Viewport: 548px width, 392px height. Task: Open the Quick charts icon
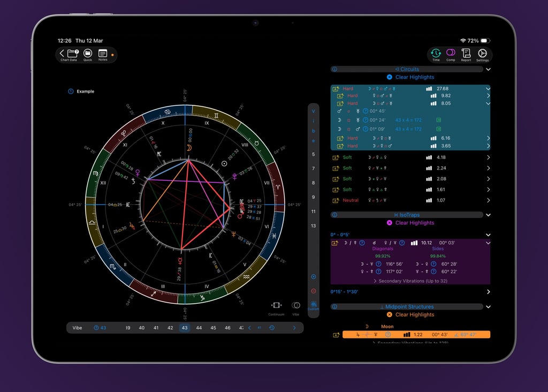[88, 53]
